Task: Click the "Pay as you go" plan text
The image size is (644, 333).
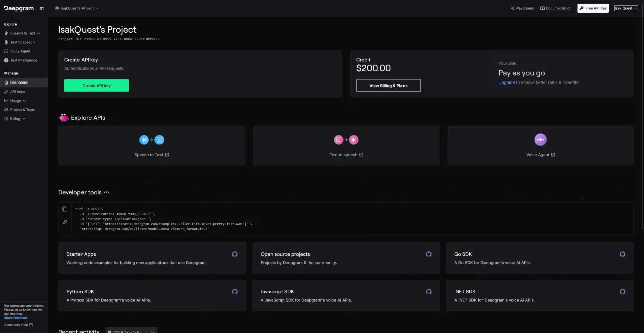Action: pyautogui.click(x=522, y=73)
